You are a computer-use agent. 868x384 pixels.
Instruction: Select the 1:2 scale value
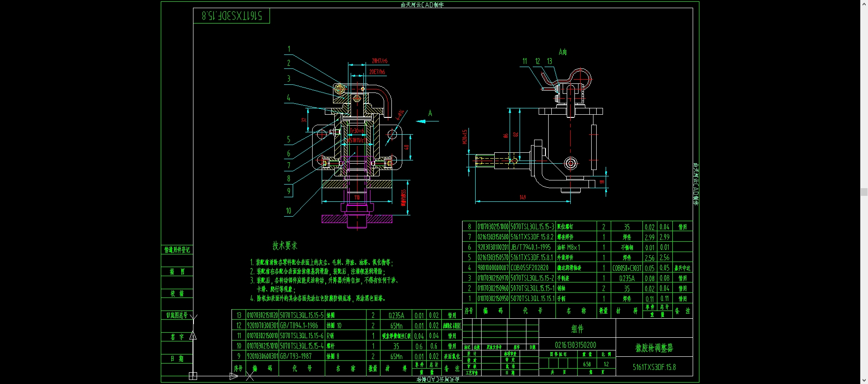point(606,364)
